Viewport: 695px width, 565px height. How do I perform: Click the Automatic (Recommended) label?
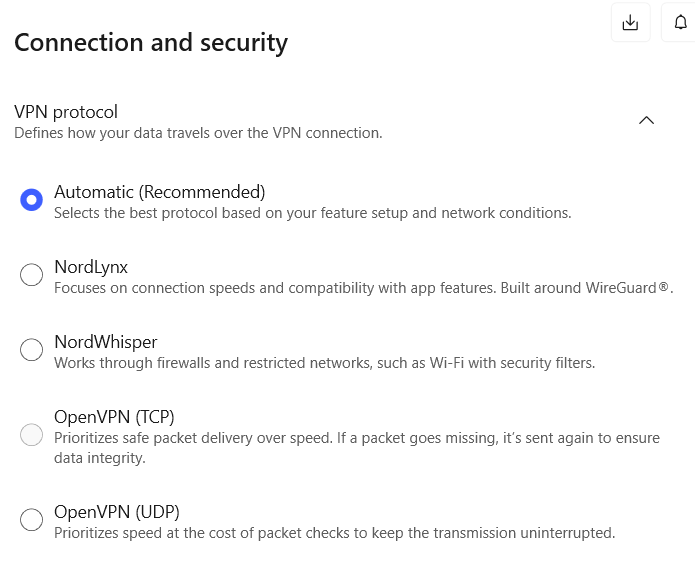click(159, 192)
